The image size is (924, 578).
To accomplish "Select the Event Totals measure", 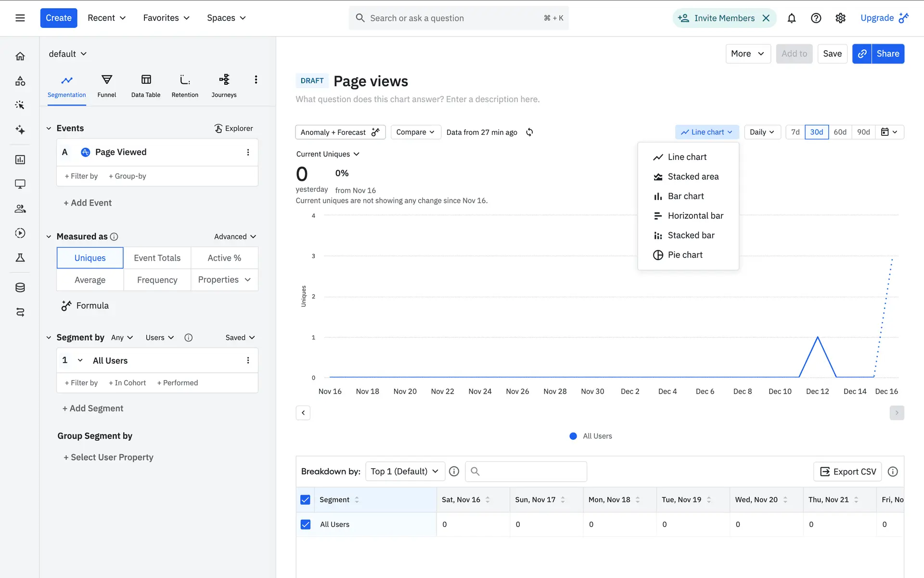I will point(157,258).
